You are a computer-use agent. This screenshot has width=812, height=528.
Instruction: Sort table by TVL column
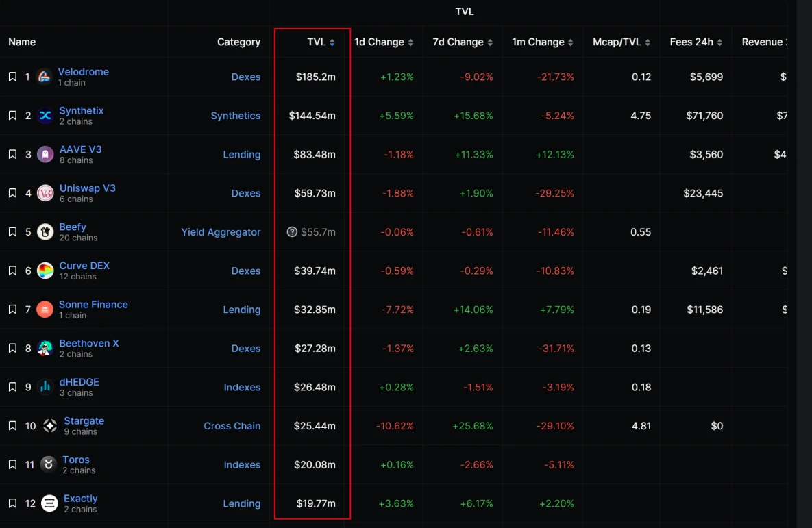[321, 42]
